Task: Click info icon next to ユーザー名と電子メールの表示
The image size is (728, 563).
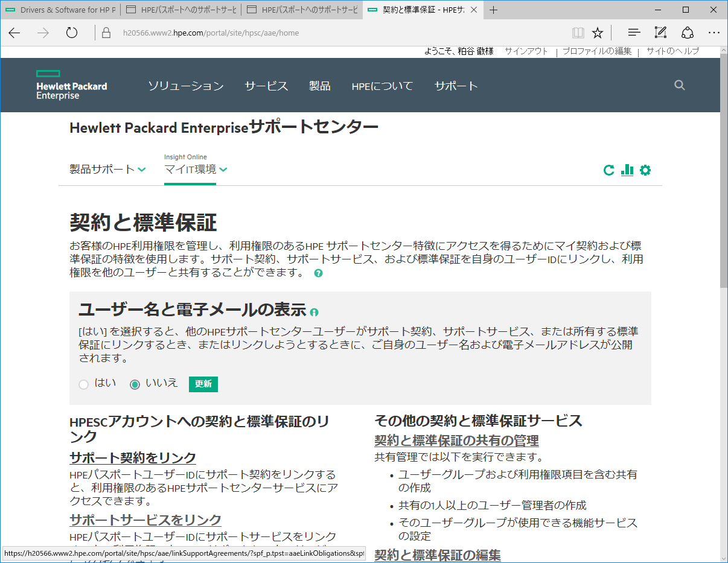Action: (314, 312)
